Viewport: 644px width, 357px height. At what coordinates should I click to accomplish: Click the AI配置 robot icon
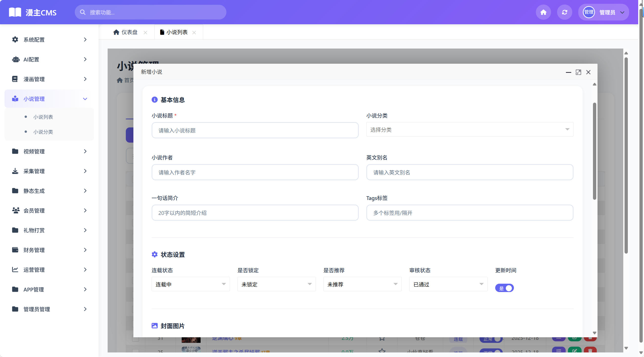pyautogui.click(x=15, y=59)
